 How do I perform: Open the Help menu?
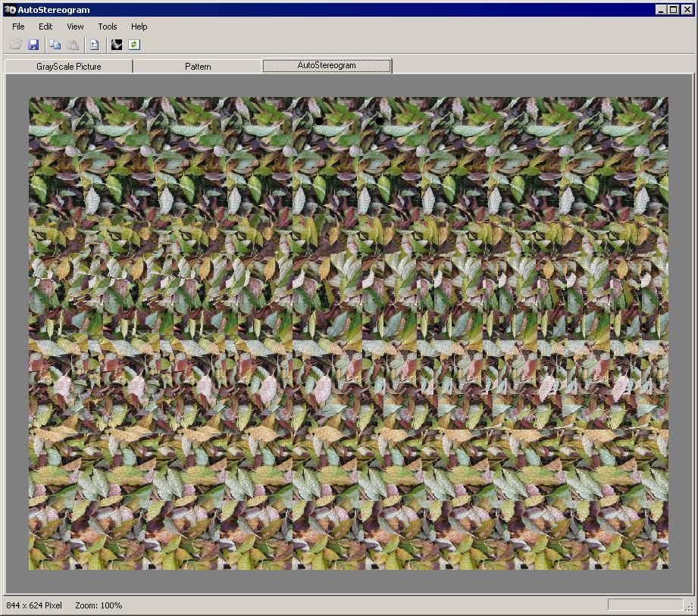(x=139, y=27)
